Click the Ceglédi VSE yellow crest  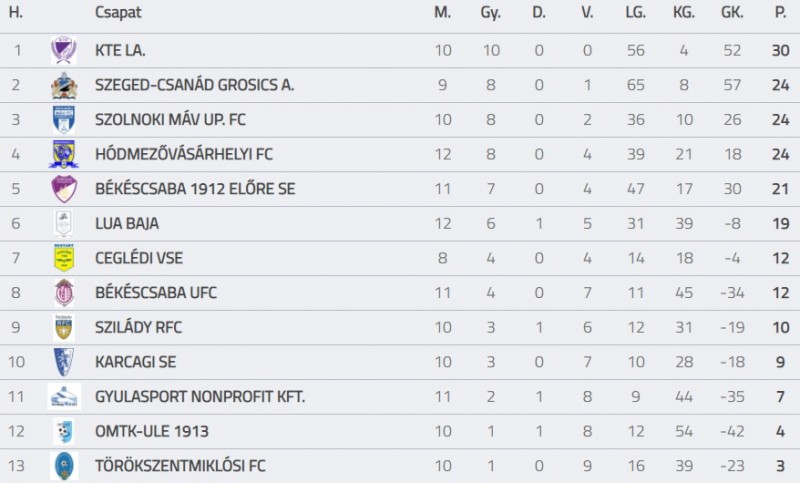[x=64, y=258]
